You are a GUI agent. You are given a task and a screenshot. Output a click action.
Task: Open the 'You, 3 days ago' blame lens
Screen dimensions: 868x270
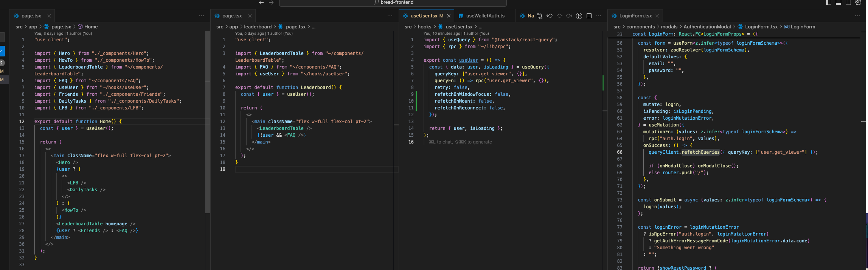pyautogui.click(x=63, y=34)
